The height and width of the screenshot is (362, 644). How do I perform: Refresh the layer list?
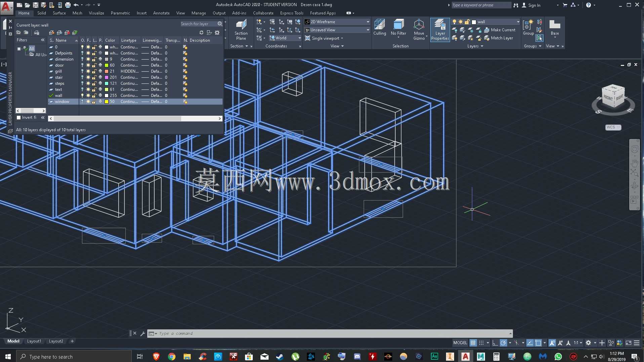(x=201, y=33)
